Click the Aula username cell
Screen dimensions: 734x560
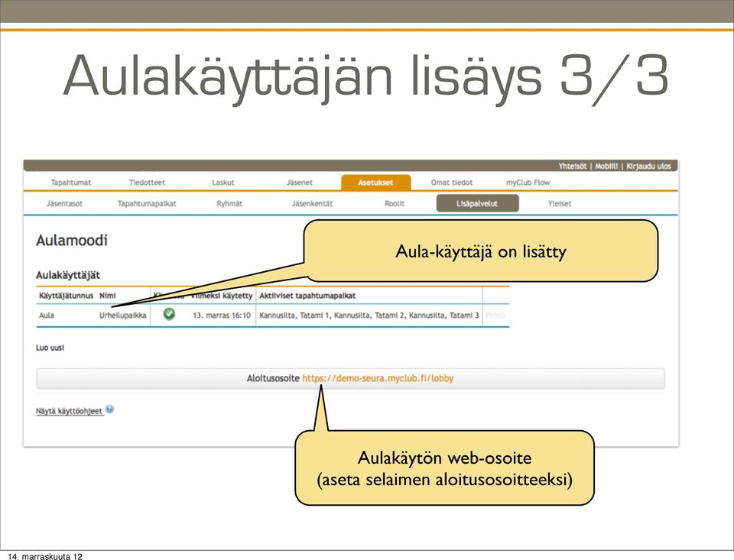coord(47,316)
